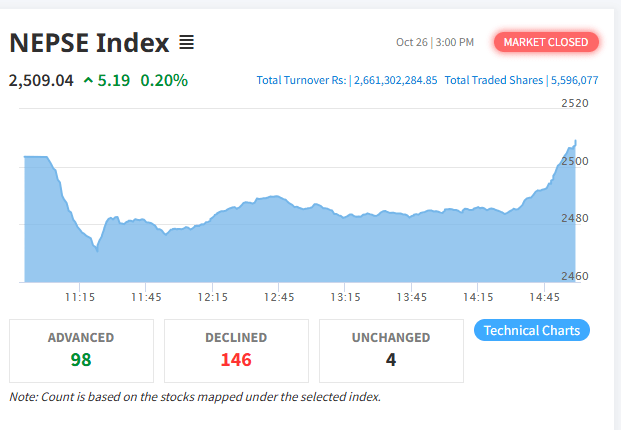Click the 0.20% percent change
Viewport: 621px width, 430px height.
(164, 80)
